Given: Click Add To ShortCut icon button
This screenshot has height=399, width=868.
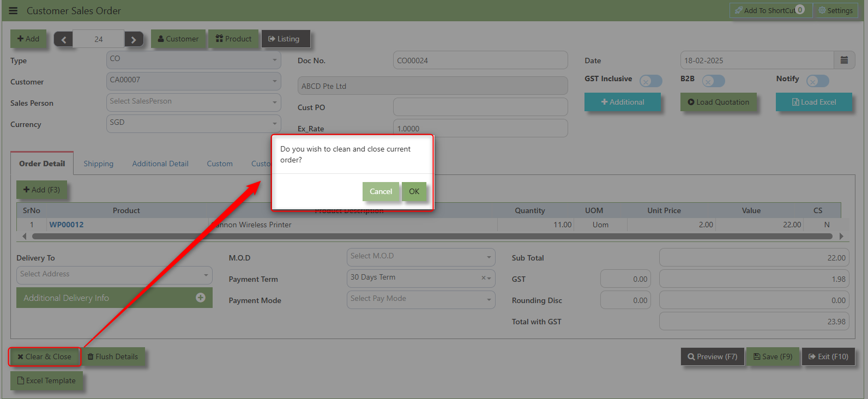Looking at the screenshot, I should (769, 10).
